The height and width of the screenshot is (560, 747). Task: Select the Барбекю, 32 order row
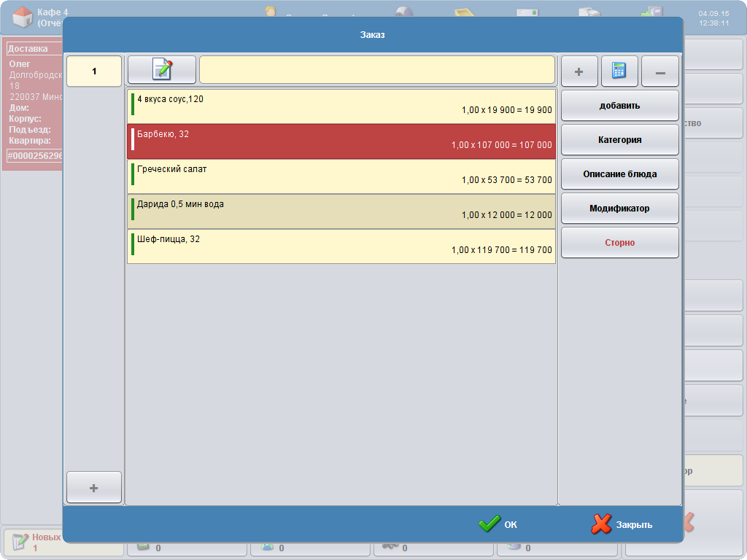341,141
